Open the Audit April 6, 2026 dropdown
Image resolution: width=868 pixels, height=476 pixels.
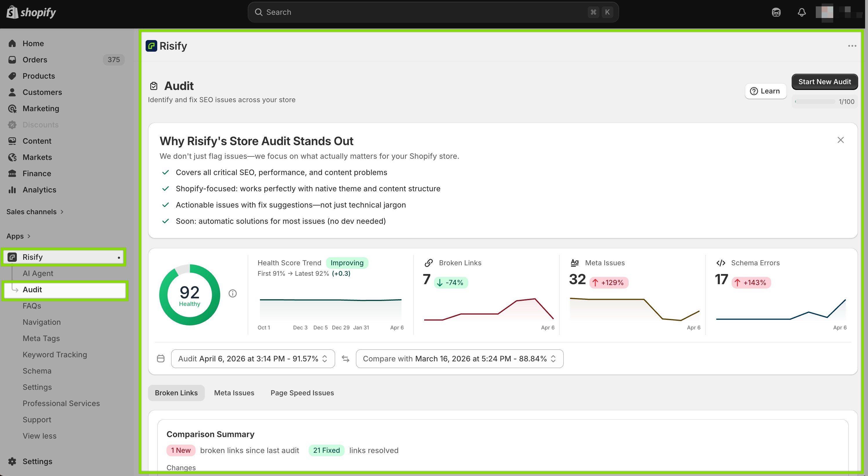[253, 359]
